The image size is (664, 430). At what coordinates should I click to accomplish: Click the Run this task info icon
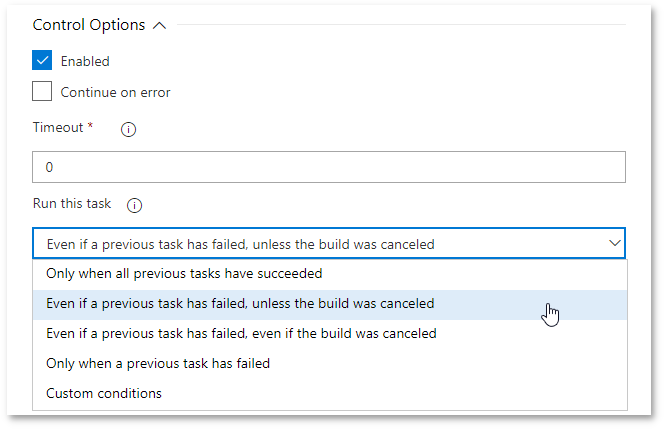(134, 205)
